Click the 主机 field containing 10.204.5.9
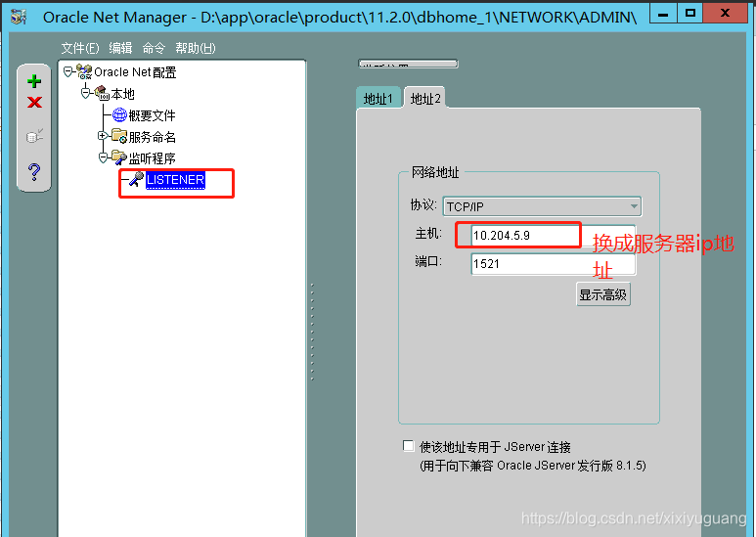 [x=553, y=236]
